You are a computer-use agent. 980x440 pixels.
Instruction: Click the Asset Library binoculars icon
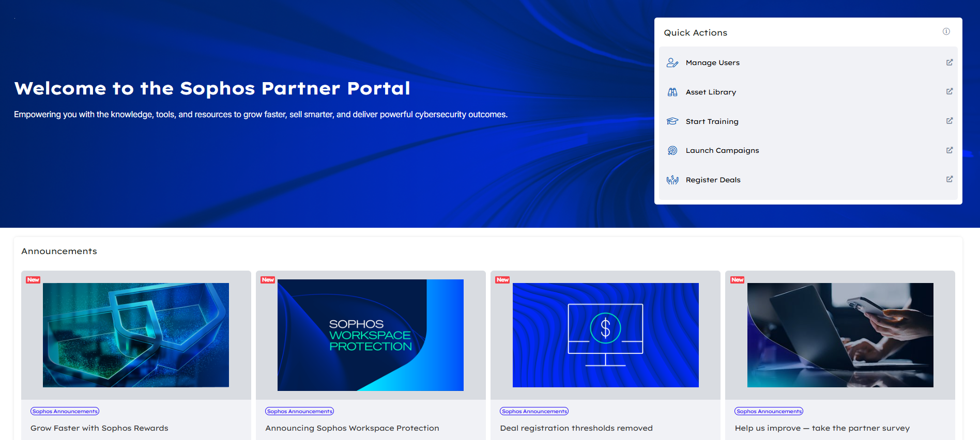tap(672, 92)
